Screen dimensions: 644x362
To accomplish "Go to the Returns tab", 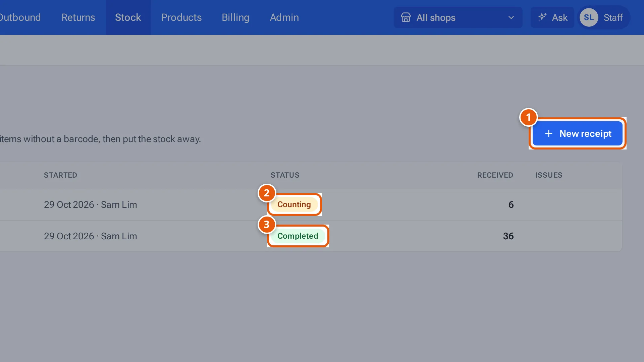I will pos(78,17).
